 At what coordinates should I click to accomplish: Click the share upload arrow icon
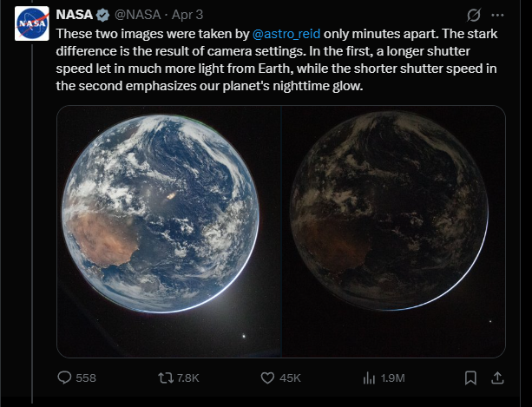(497, 377)
